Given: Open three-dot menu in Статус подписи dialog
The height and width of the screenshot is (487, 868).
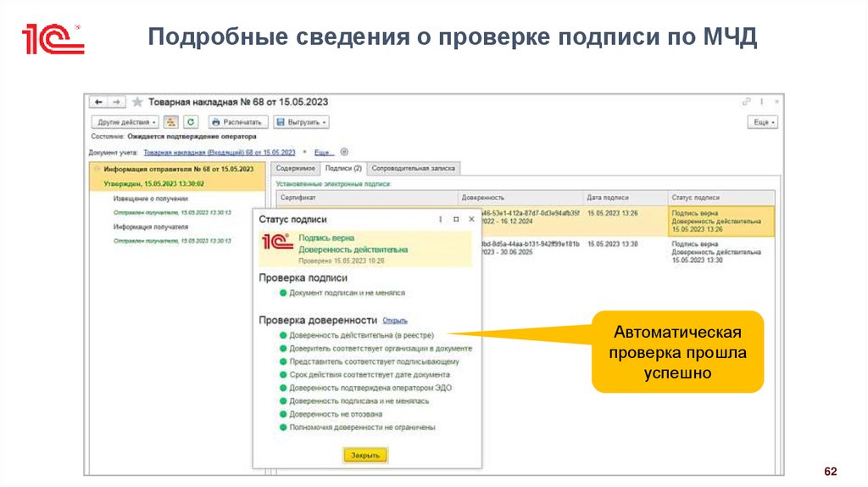Looking at the screenshot, I should pyautogui.click(x=441, y=220).
